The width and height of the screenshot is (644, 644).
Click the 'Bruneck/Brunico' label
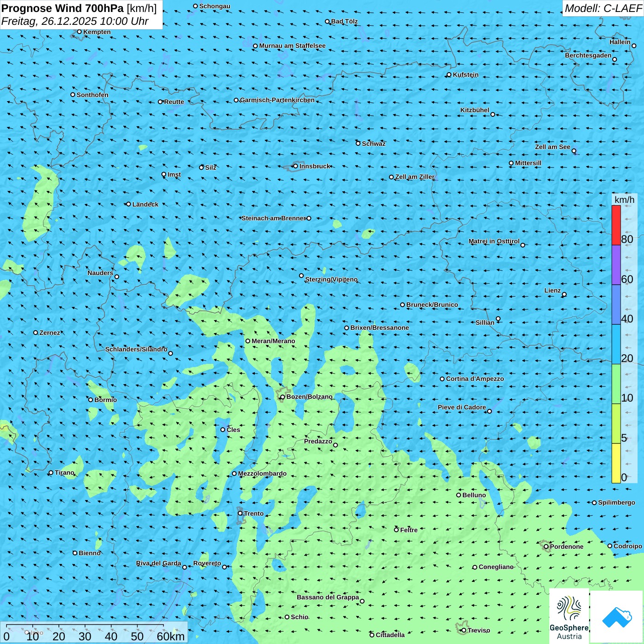click(432, 305)
